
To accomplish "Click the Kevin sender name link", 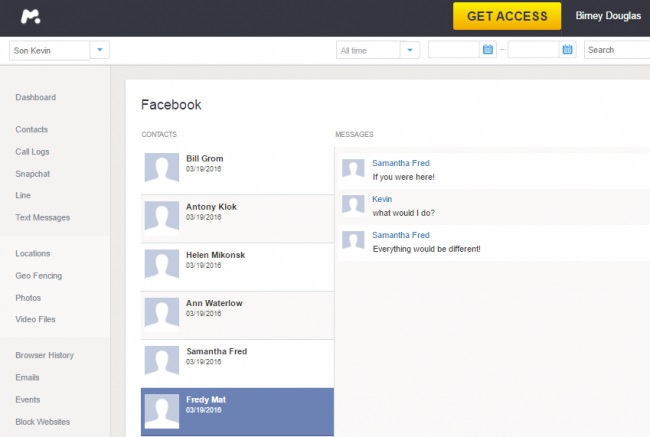I will pos(382,199).
